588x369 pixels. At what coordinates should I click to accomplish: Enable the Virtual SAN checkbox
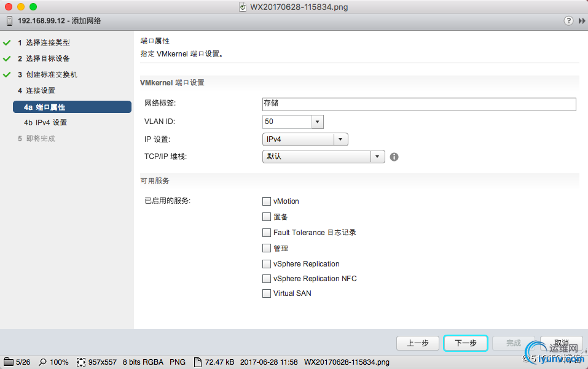[267, 293]
